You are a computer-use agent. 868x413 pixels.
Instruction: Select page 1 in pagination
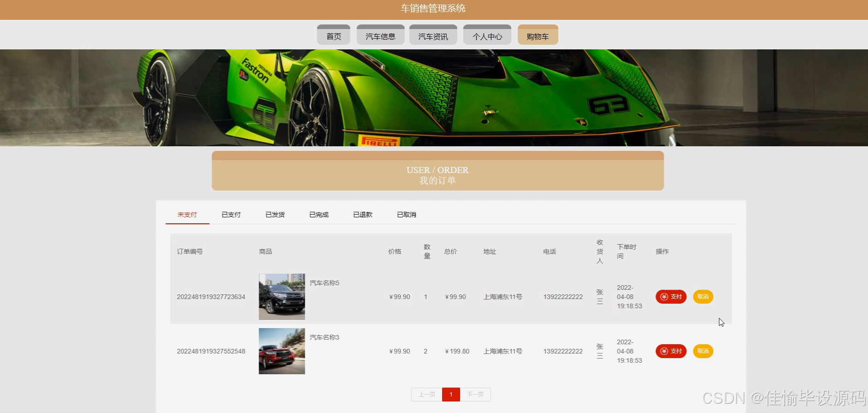tap(451, 395)
